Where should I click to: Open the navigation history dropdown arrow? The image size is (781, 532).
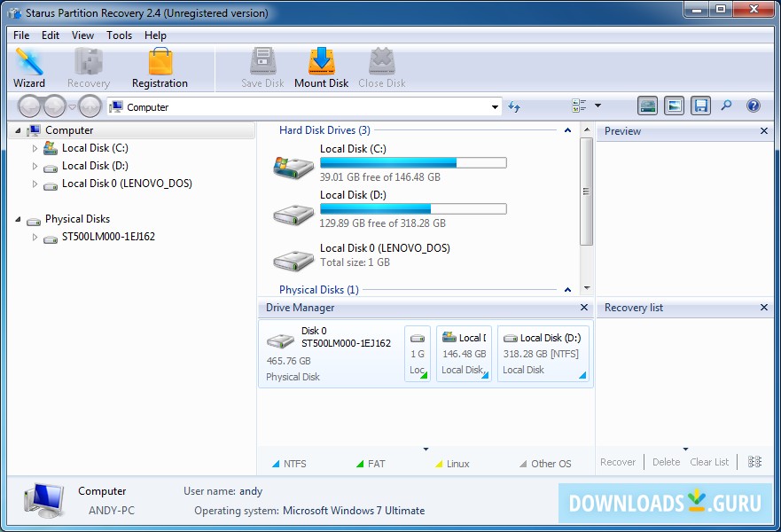[x=72, y=106]
